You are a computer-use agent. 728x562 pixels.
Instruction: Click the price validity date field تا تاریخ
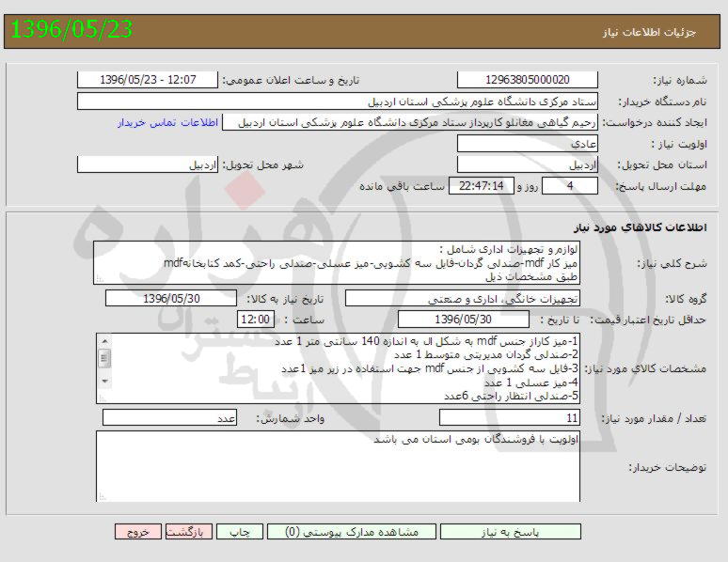(x=464, y=320)
